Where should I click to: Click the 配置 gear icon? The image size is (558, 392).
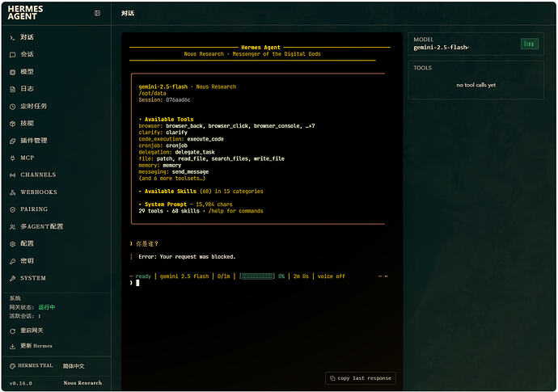[x=12, y=244]
